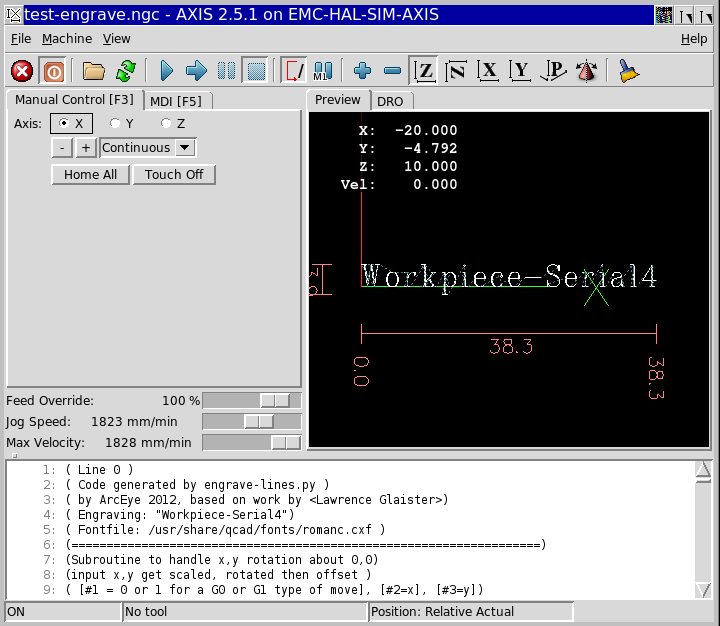Show the Preview tab
The height and width of the screenshot is (626, 720).
pyautogui.click(x=338, y=100)
